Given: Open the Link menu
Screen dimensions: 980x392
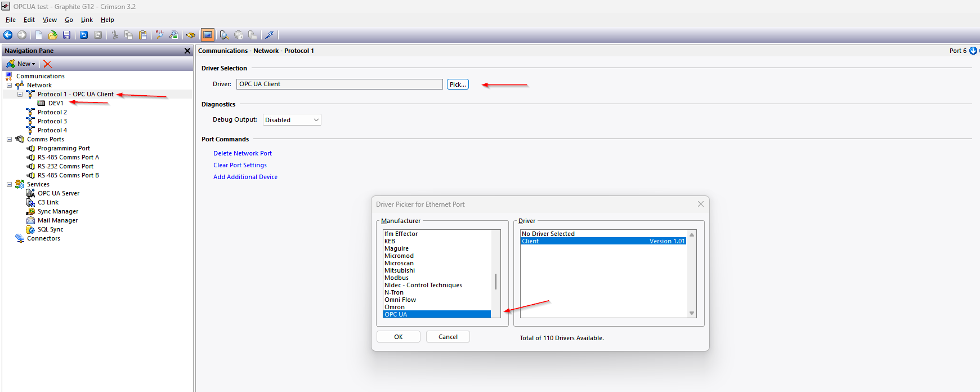Looking at the screenshot, I should click(x=87, y=20).
